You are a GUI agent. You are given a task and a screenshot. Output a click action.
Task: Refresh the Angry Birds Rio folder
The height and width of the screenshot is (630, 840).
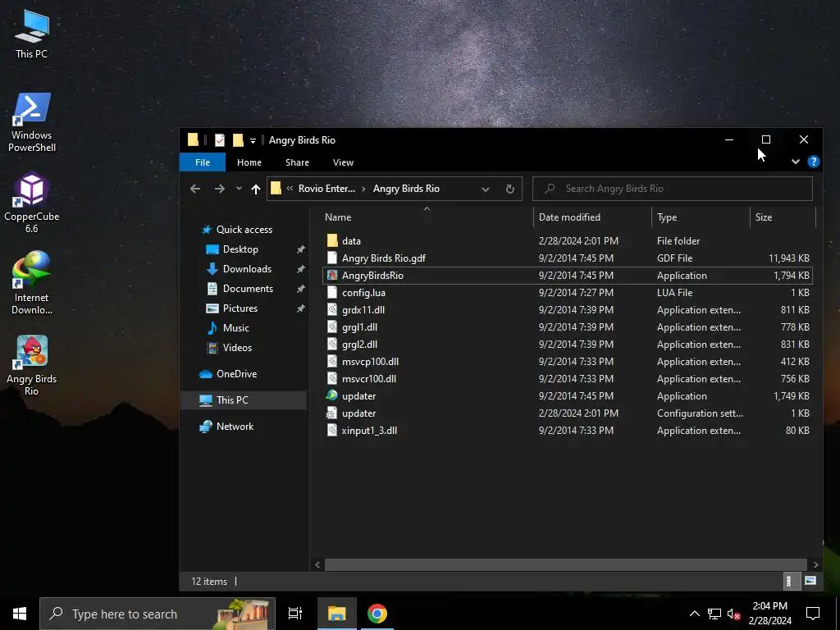(x=510, y=189)
